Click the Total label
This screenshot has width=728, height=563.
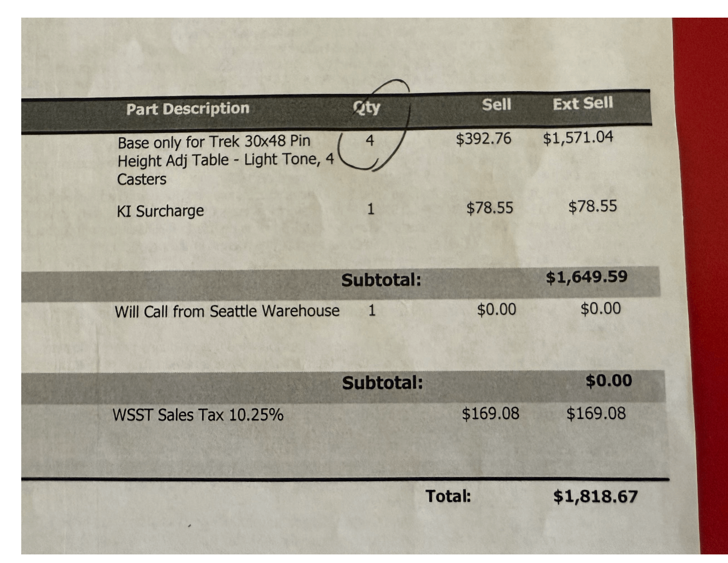[x=448, y=496]
